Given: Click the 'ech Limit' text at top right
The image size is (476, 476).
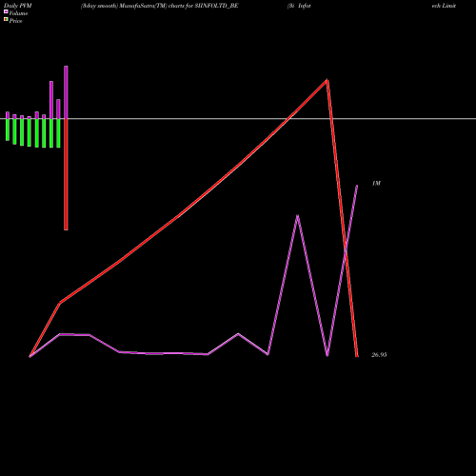Looking at the screenshot, I should [x=444, y=6].
